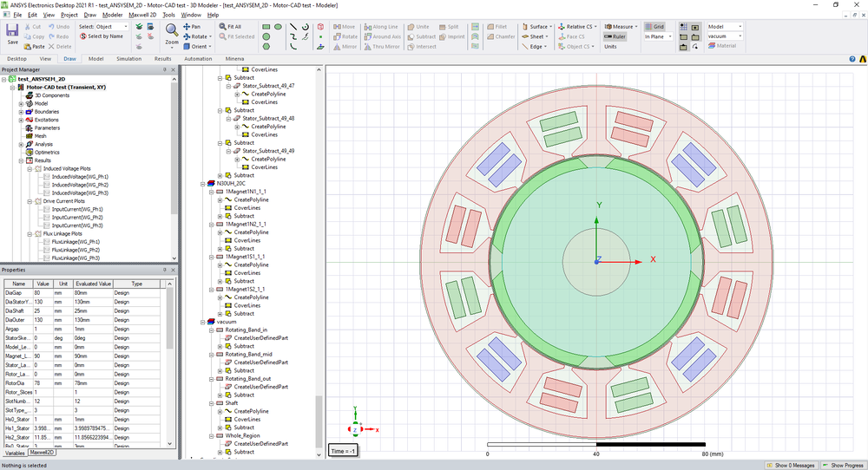Switch to the Desktop ribbon tab
The height and width of the screenshot is (470, 868).
tap(16, 59)
